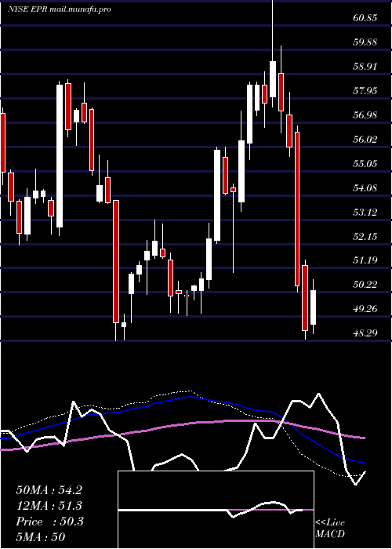Click the 51.19 price axis label
Screen dimensions: 392x549
click(x=365, y=260)
